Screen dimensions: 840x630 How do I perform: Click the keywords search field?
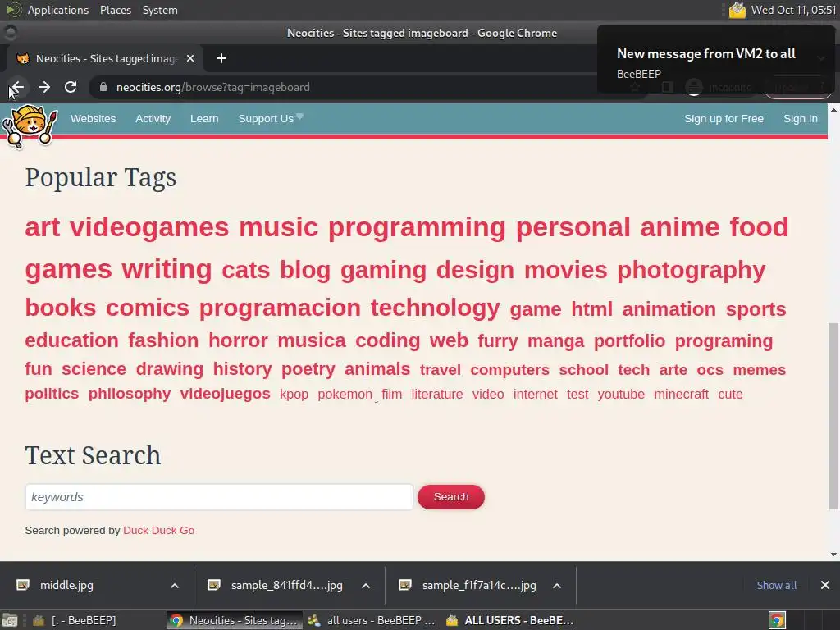219,496
